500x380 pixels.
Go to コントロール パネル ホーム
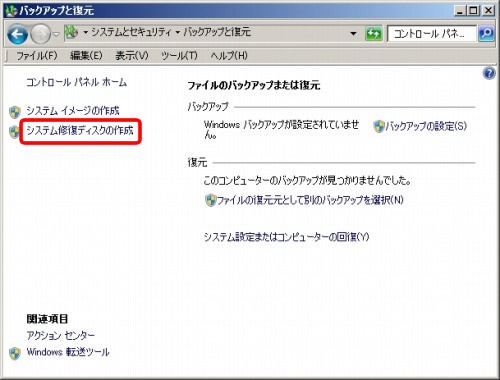pos(76,82)
